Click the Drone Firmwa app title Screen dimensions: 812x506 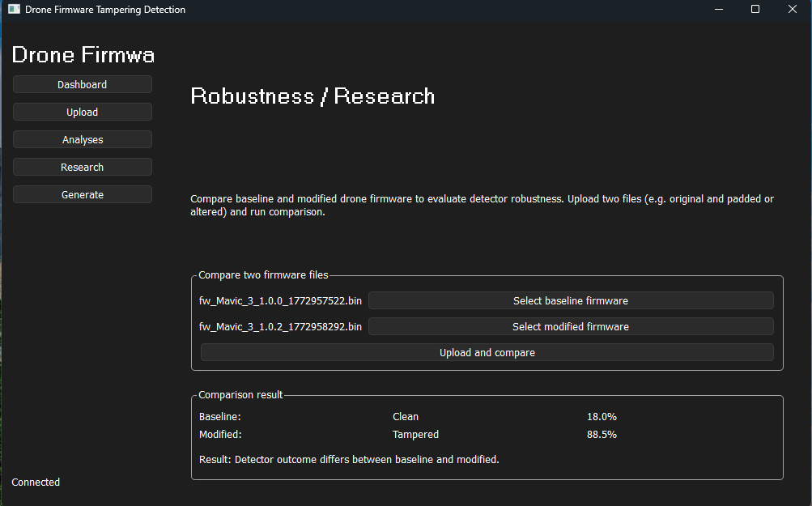83,54
